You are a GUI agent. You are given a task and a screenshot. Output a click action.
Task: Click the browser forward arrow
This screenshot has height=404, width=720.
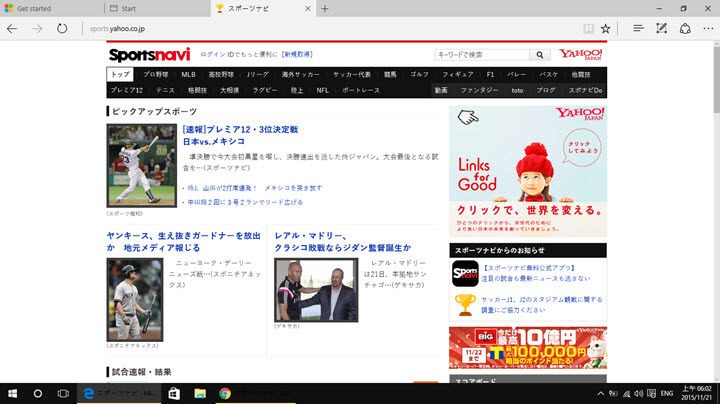tap(37, 28)
